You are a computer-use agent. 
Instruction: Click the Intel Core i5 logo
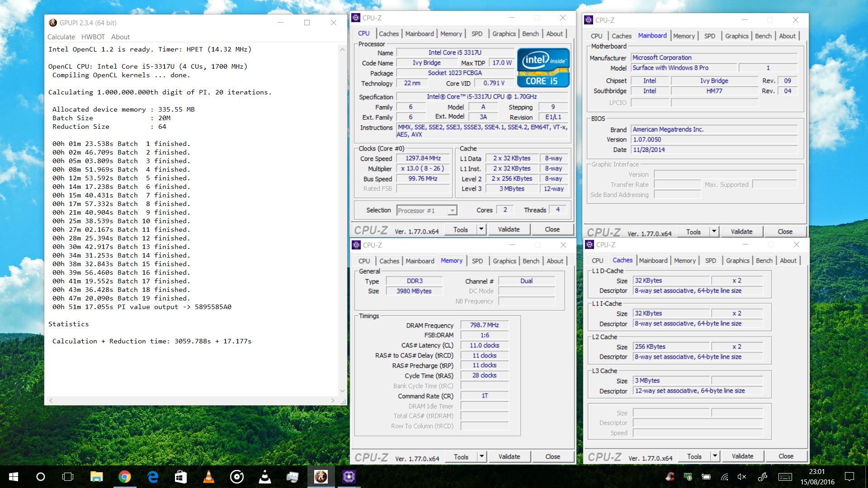click(x=543, y=68)
